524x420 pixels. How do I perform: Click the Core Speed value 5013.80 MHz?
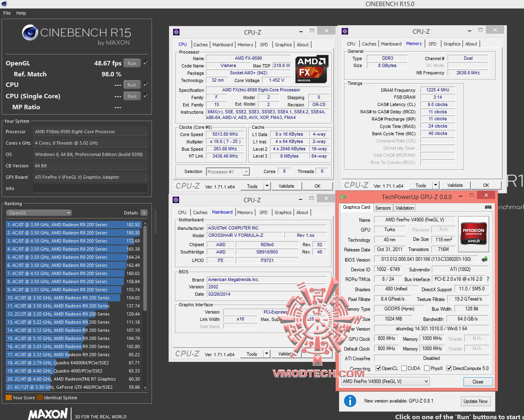pyautogui.click(x=225, y=134)
